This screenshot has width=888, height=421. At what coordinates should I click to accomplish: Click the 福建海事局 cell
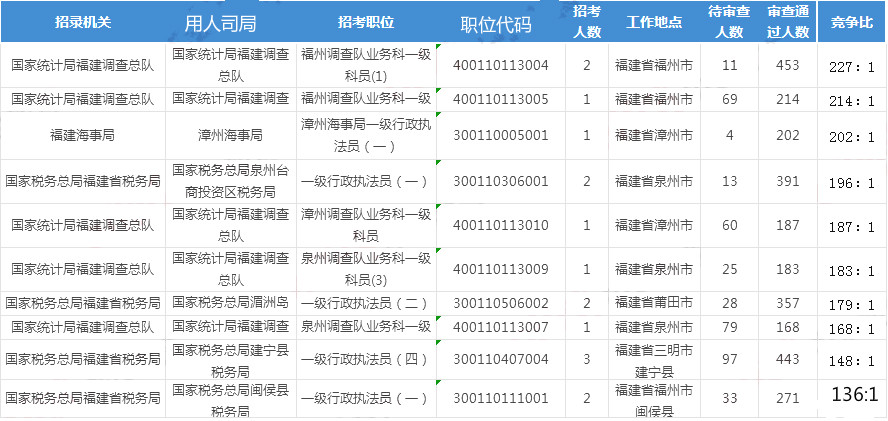click(x=83, y=135)
